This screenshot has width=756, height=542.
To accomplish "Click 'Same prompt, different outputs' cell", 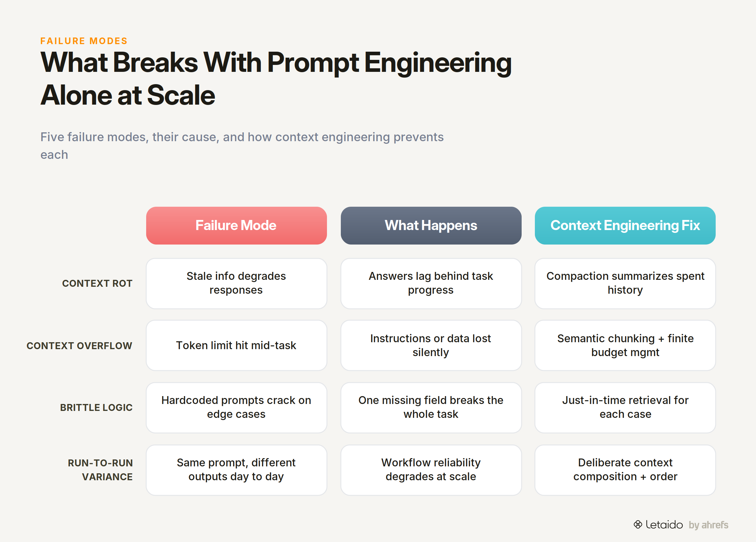I will (x=236, y=470).
